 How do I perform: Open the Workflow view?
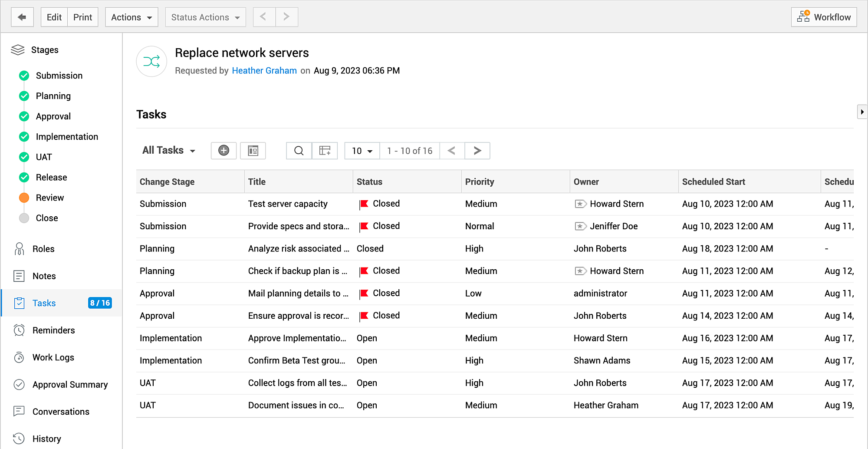[823, 17]
